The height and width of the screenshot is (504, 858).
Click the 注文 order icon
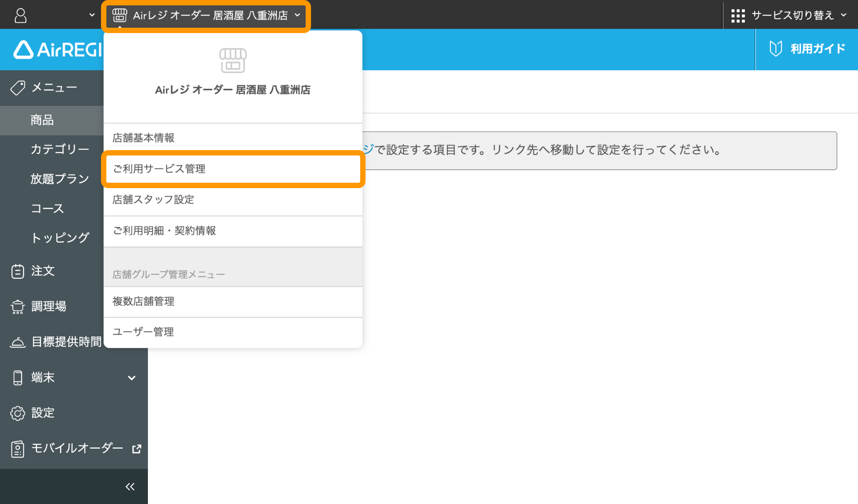coord(18,271)
